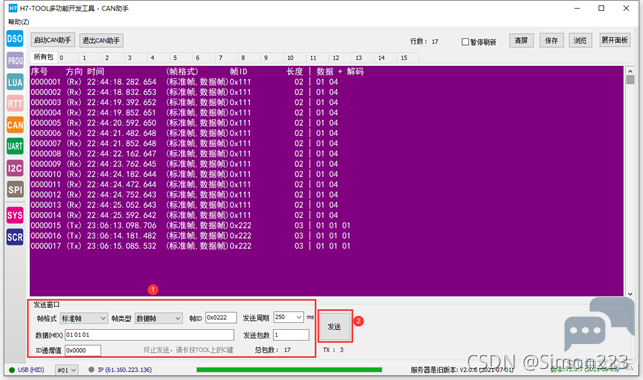Open the DSO oscilloscope tool
The image size is (643, 380).
pyautogui.click(x=15, y=39)
